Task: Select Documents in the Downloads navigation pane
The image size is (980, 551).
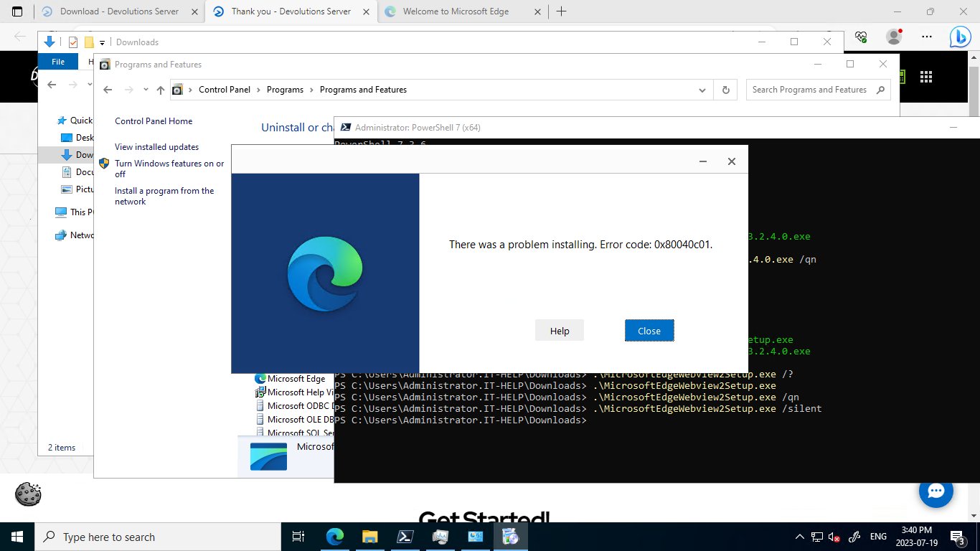Action: [77, 172]
